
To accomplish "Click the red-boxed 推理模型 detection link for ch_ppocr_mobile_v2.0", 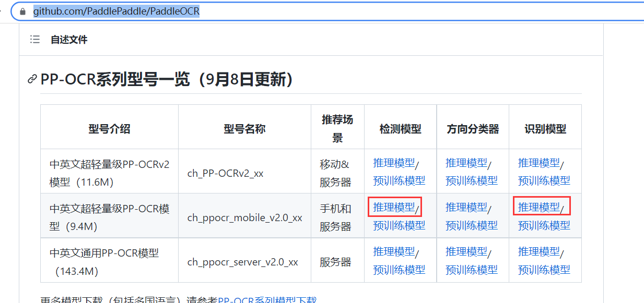I will (393, 207).
